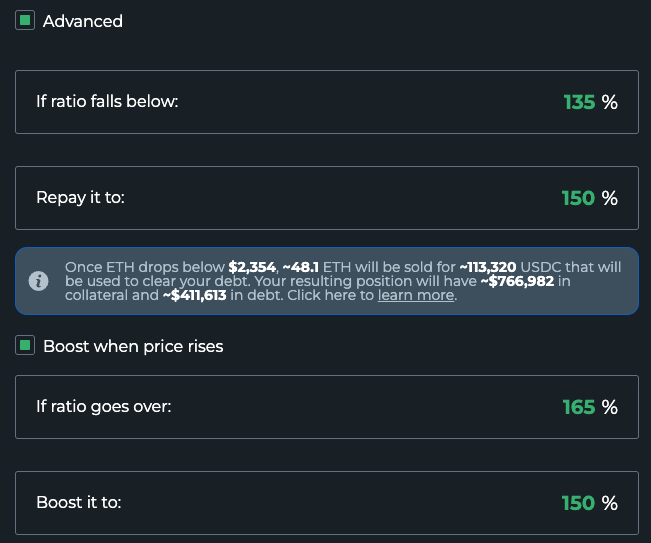Toggle the Advanced checkbox

[25, 20]
